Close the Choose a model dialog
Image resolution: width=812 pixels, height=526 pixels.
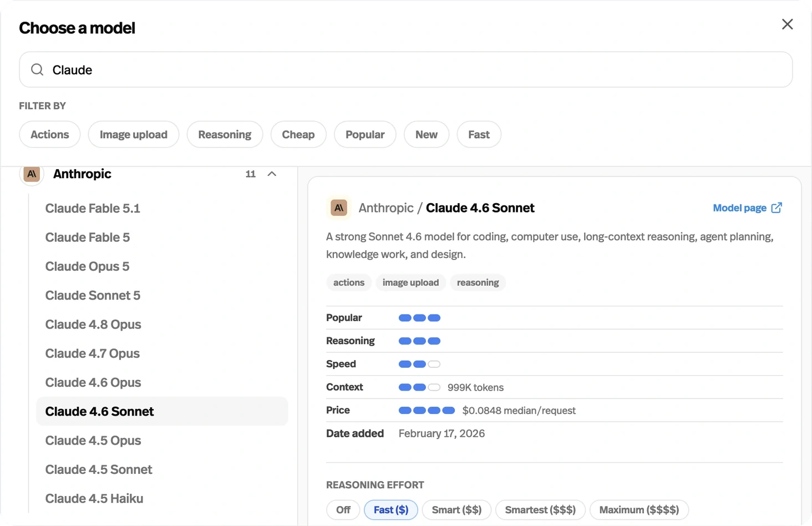787,24
